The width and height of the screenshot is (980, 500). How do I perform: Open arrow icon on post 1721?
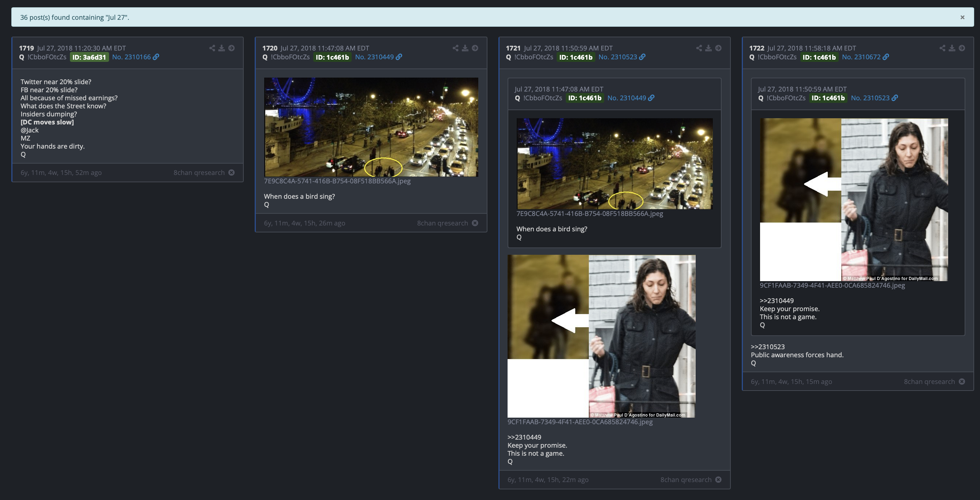click(718, 48)
